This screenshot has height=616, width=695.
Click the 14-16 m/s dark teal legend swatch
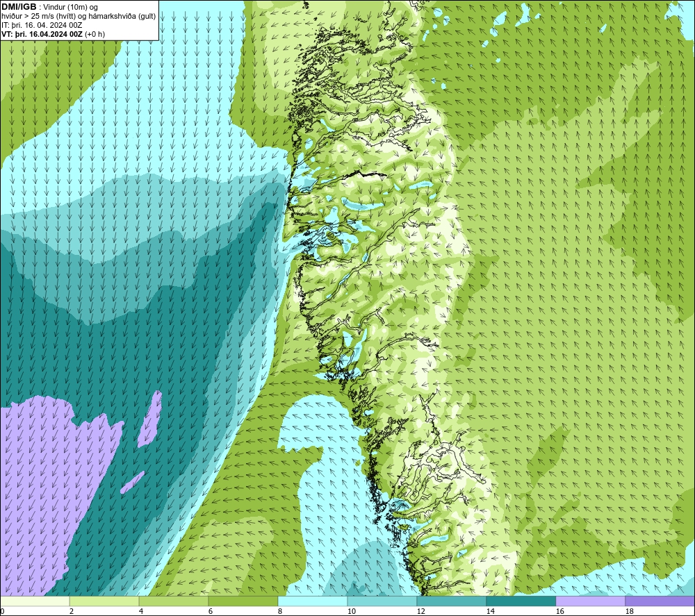(x=521, y=601)
